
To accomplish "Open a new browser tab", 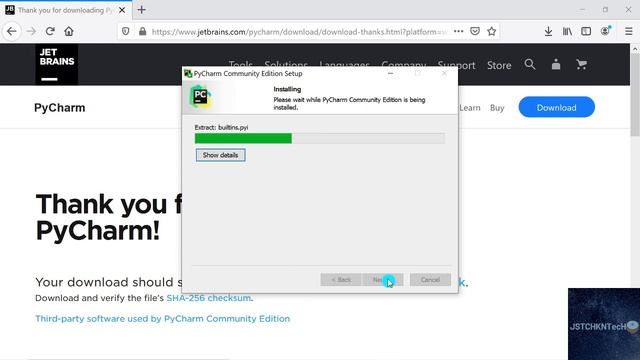I will (x=142, y=10).
